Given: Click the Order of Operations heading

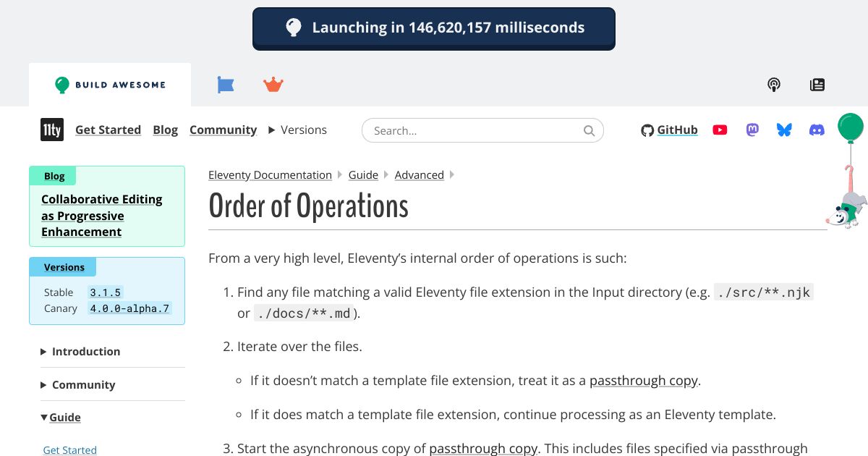Looking at the screenshot, I should [309, 206].
